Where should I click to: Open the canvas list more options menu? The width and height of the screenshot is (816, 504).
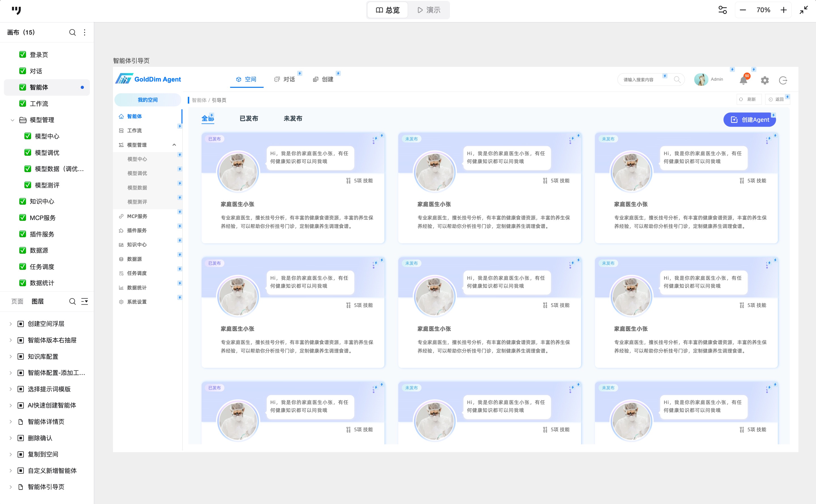tap(85, 32)
